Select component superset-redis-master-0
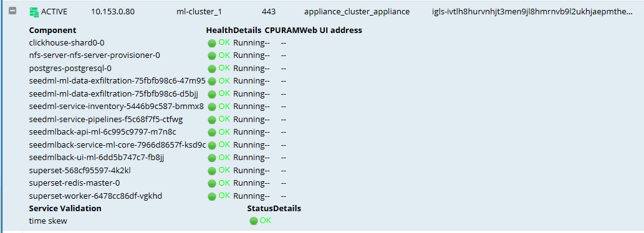Viewport: 644px width, 233px height. [74, 183]
